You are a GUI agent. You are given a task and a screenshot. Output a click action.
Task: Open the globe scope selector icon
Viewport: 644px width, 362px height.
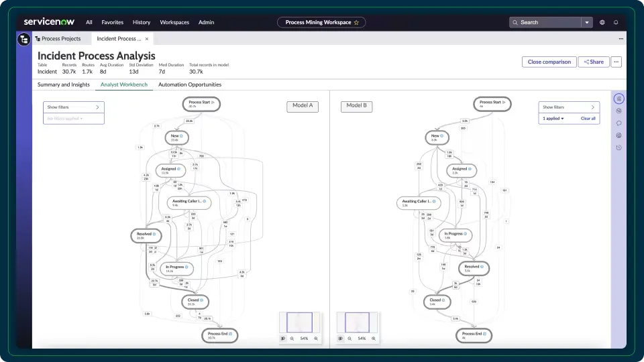point(602,23)
